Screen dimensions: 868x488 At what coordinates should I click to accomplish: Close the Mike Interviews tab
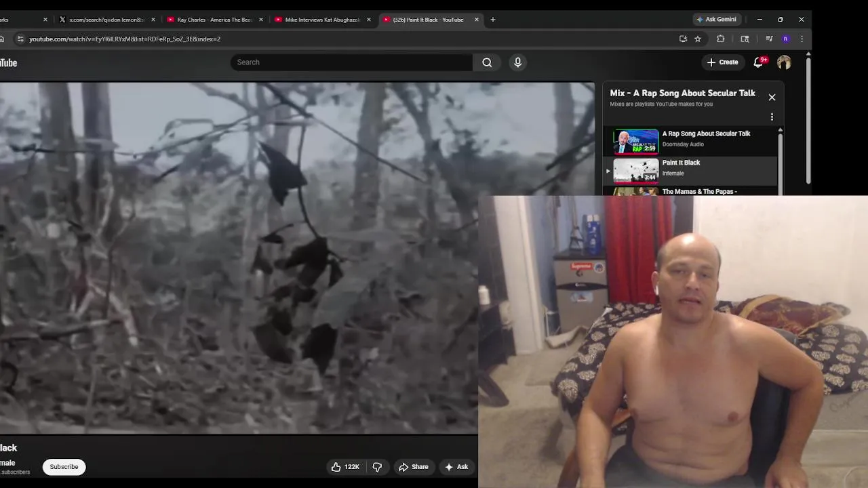369,20
